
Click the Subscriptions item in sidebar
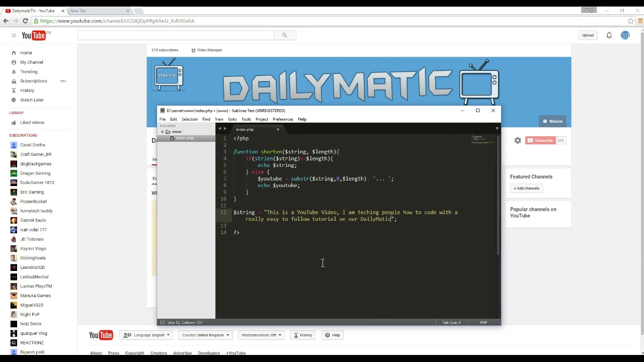point(34,81)
